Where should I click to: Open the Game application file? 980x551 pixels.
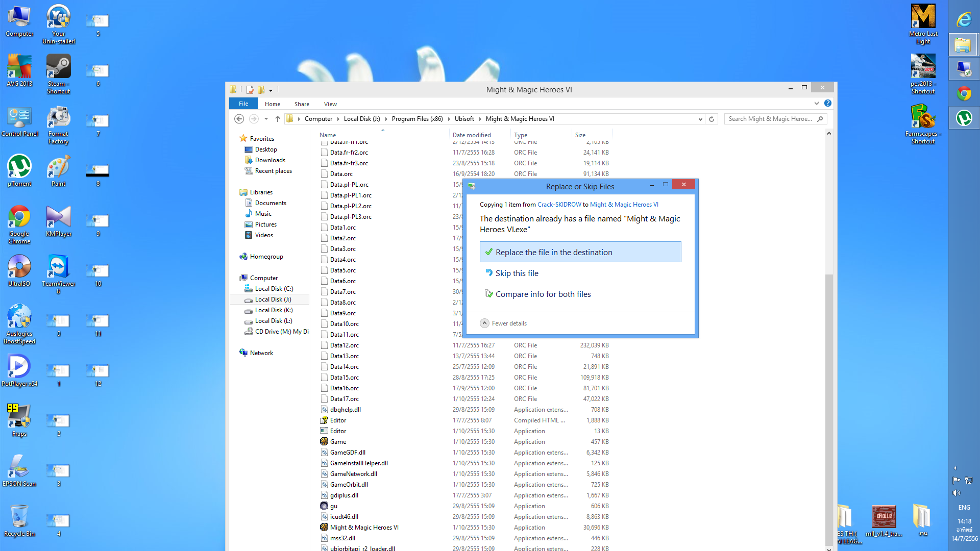[338, 442]
